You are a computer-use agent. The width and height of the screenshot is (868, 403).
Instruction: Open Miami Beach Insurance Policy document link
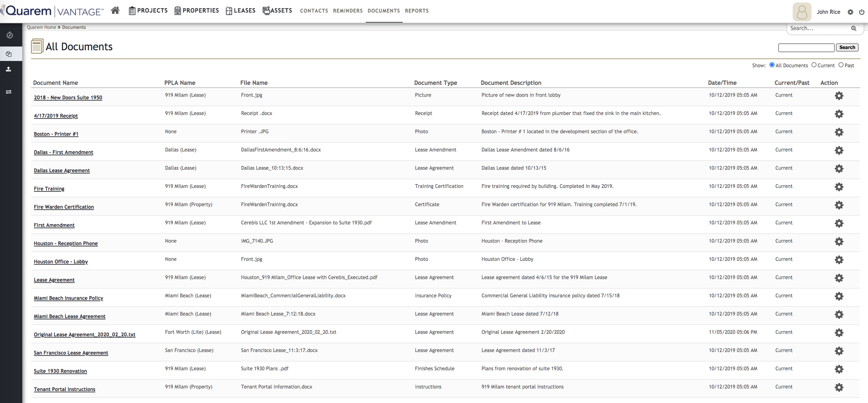(x=68, y=298)
